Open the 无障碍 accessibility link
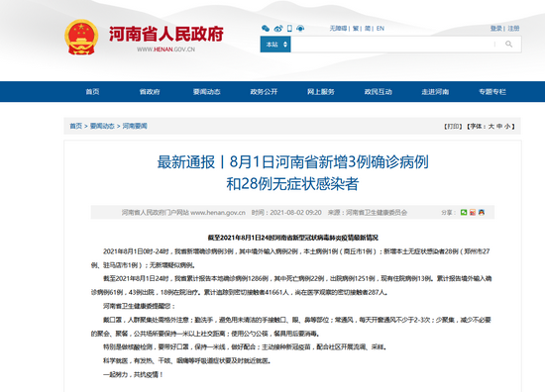The width and height of the screenshot is (545, 392). (338, 29)
